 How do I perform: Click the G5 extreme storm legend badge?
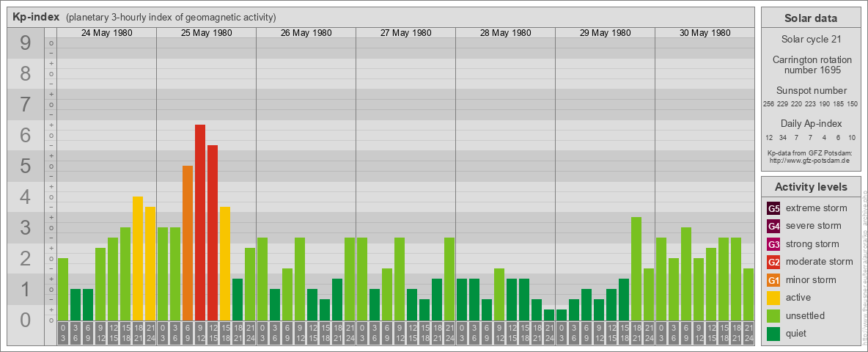pyautogui.click(x=773, y=209)
